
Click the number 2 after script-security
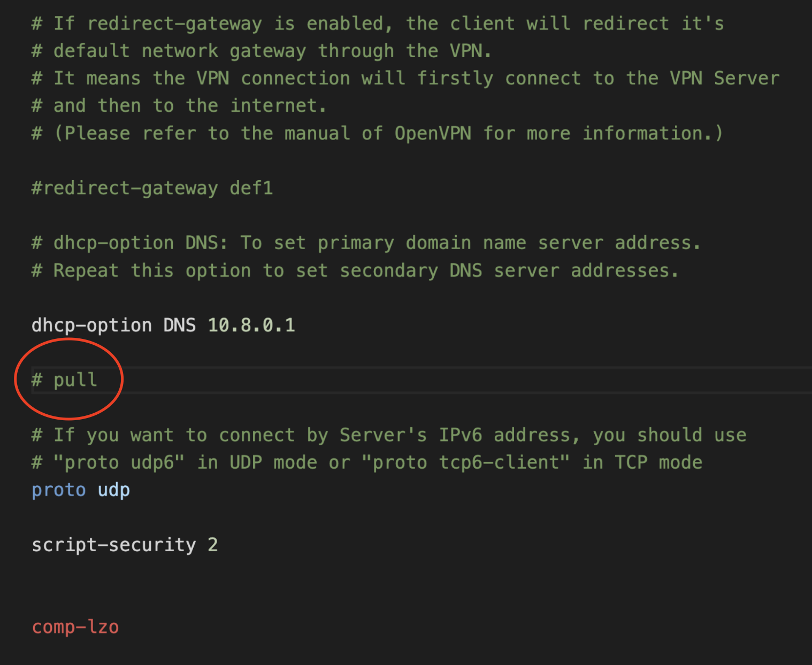212,545
